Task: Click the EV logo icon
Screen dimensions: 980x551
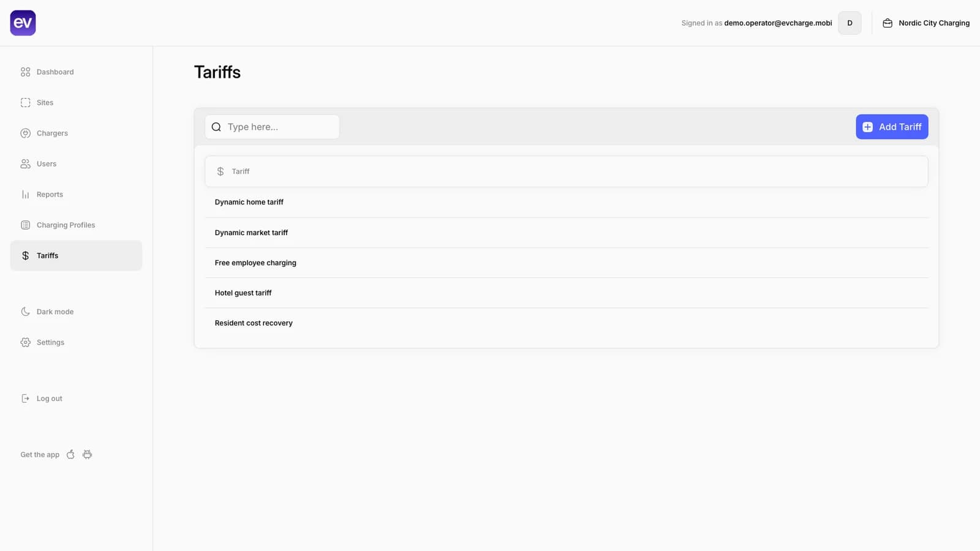Action: coord(23,23)
